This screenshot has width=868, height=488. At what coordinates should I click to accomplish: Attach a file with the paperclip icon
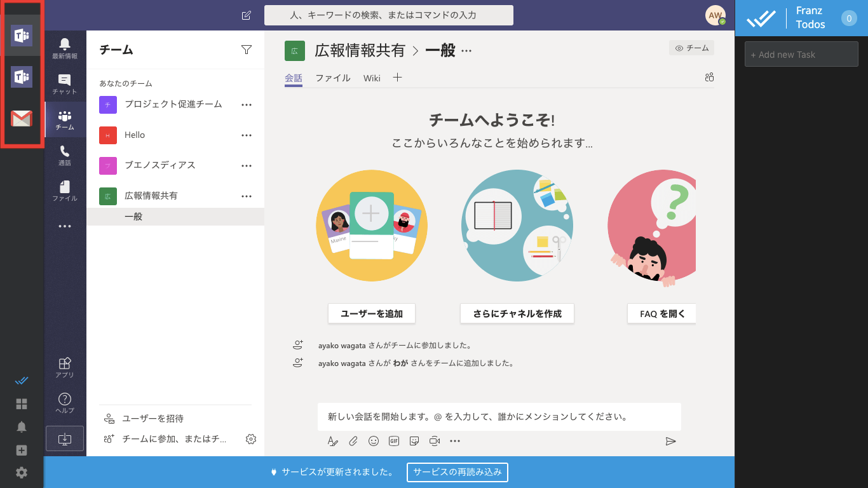(x=353, y=441)
